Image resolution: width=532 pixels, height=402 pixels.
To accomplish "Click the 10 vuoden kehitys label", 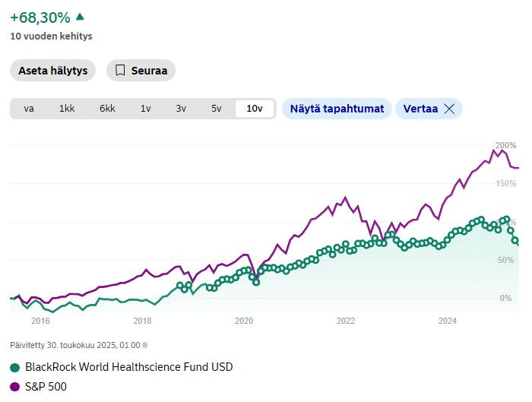I will coord(51,36).
